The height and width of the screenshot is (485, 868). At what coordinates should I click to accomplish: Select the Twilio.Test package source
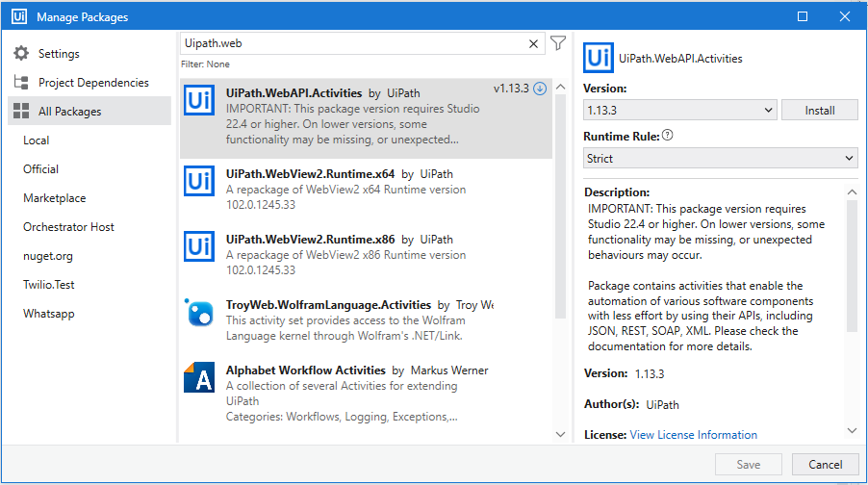point(48,285)
